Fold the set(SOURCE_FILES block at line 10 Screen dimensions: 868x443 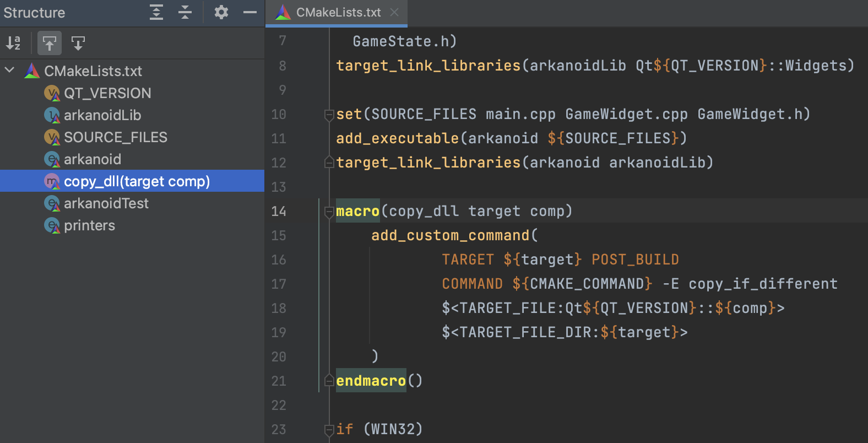(329, 115)
